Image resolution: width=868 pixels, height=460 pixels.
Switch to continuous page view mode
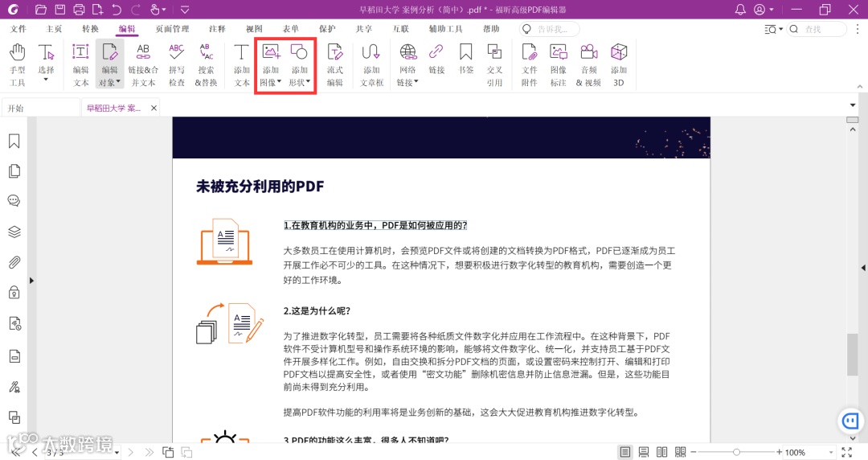click(x=644, y=452)
